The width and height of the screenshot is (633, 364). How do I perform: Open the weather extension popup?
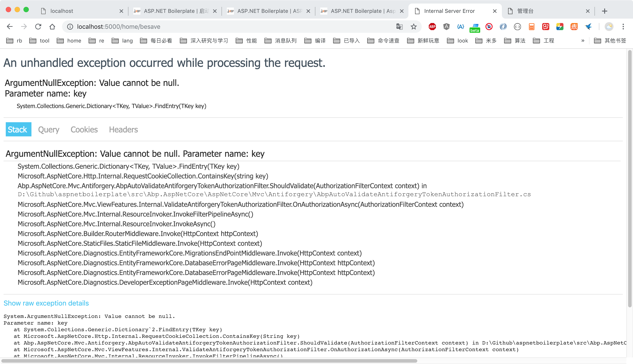(609, 27)
